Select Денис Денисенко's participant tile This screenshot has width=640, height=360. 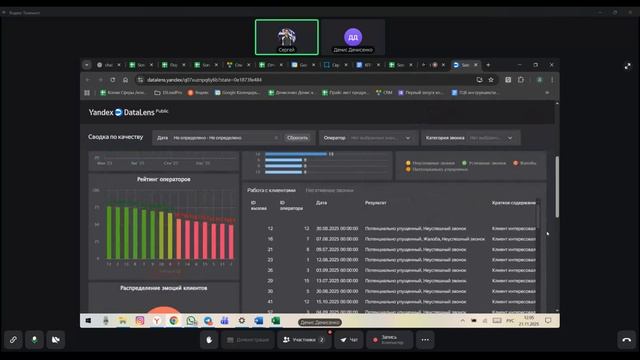click(x=353, y=37)
